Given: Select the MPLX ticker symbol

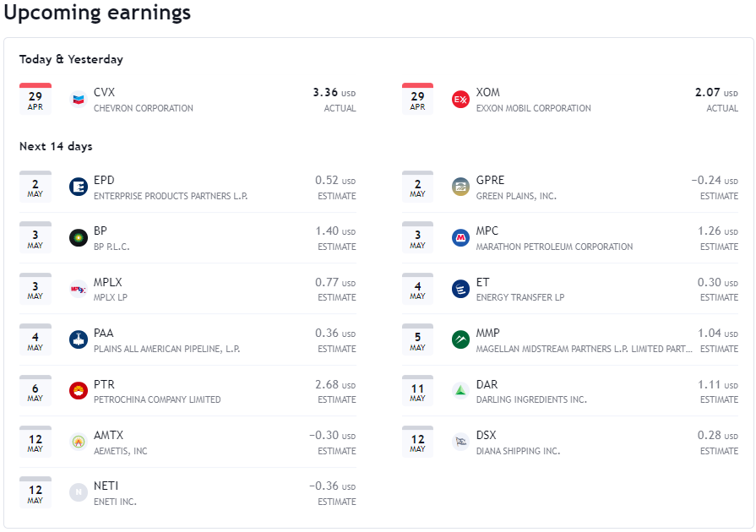Looking at the screenshot, I should tap(107, 282).
